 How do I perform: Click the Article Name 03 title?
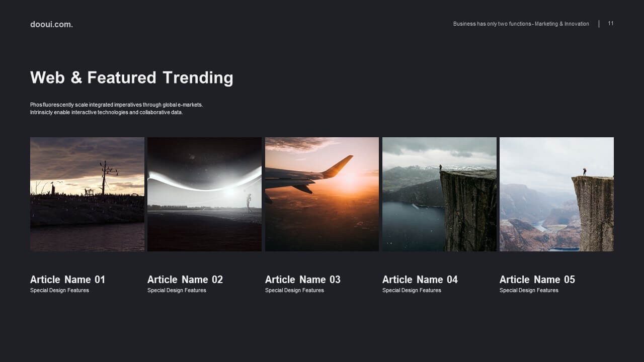coord(303,280)
